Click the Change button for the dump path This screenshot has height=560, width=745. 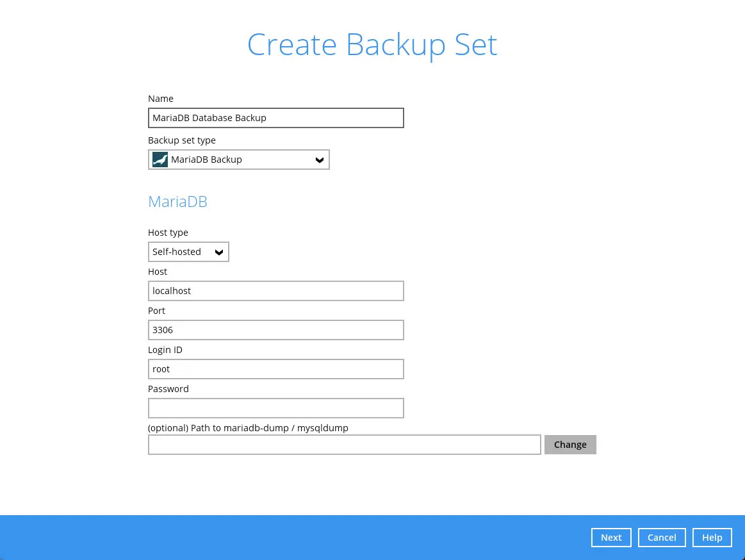click(x=569, y=444)
